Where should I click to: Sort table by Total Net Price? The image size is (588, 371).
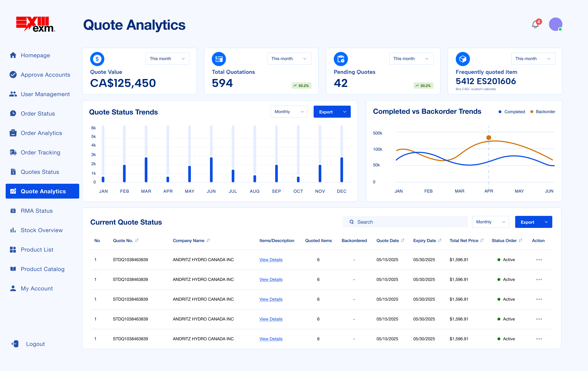pyautogui.click(x=482, y=240)
